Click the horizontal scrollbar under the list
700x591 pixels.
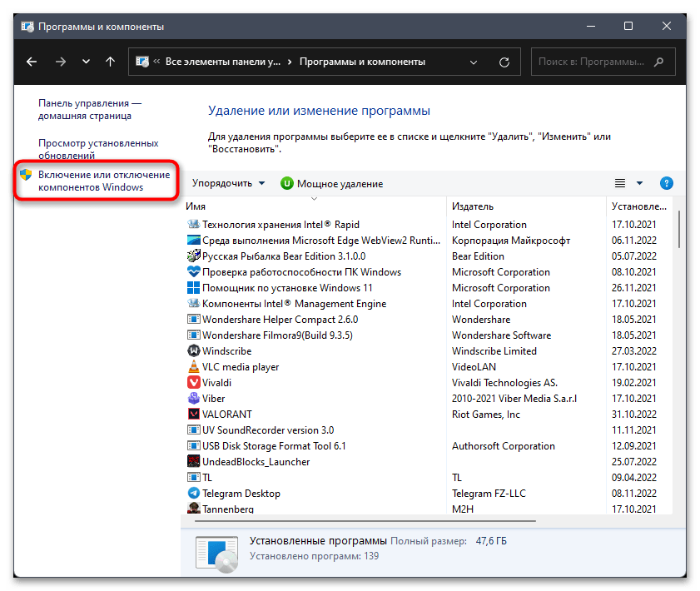tap(365, 520)
